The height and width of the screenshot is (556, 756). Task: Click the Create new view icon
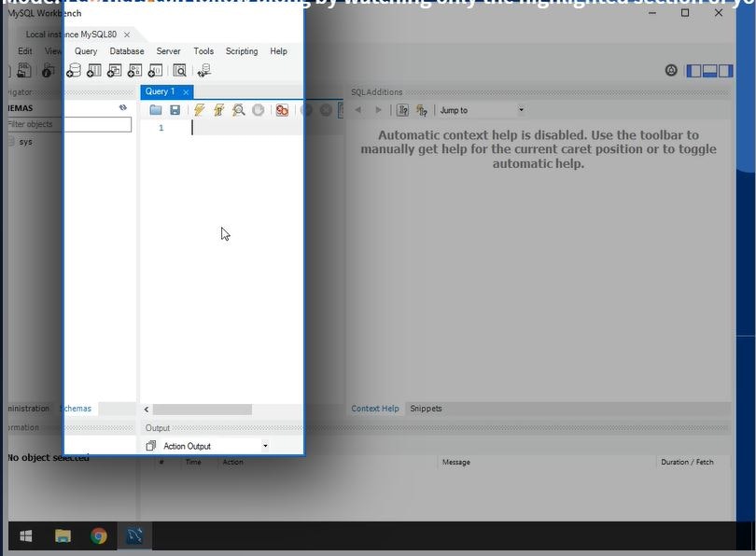(114, 70)
